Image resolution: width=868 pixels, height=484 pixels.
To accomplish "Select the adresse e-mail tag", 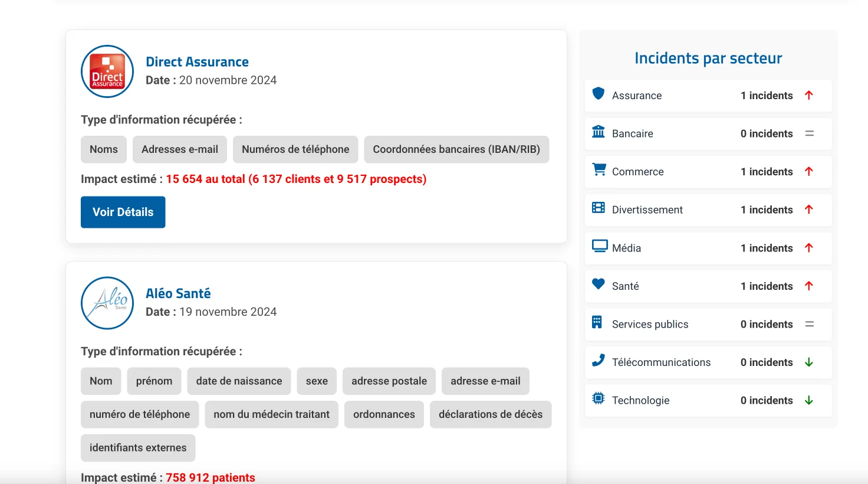I will [485, 381].
